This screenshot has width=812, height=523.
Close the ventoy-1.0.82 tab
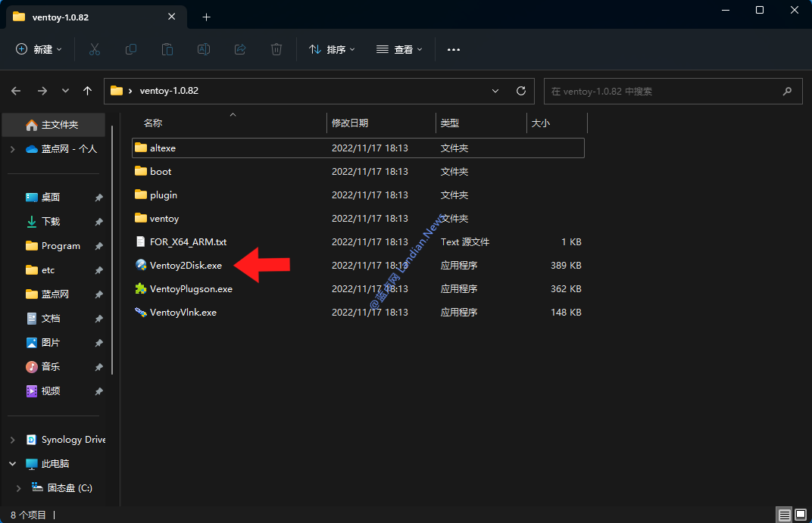[x=171, y=17]
